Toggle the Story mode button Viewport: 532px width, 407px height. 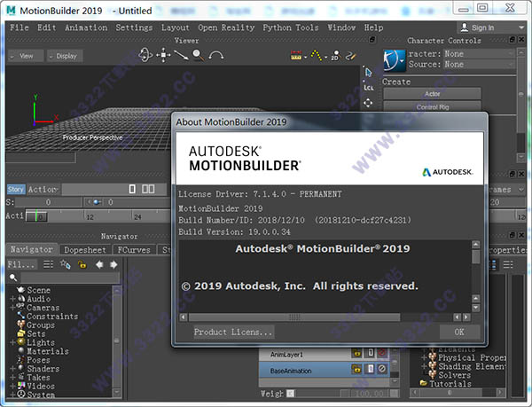click(x=16, y=189)
